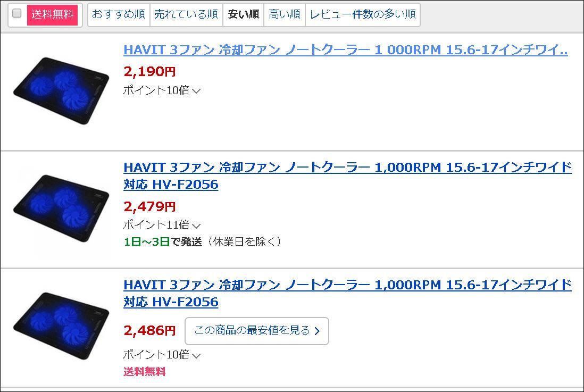Sort by おすすめ順 tab
The image size is (584, 392).
pos(119,14)
